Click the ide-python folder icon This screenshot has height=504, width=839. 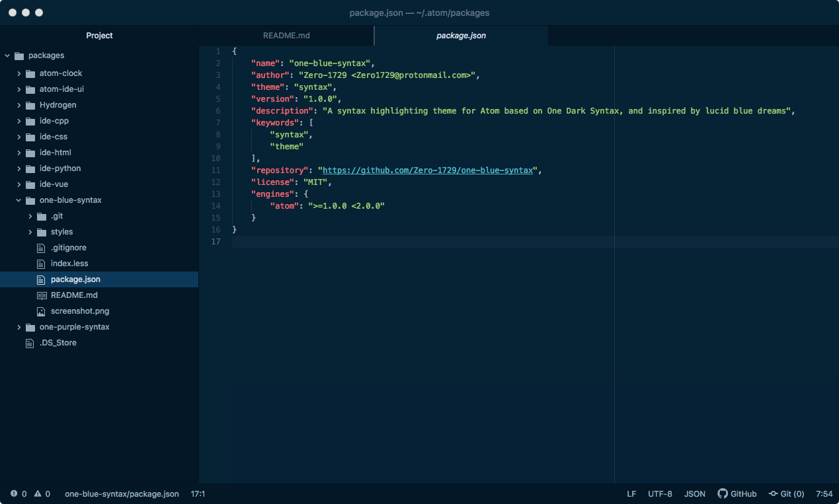pyautogui.click(x=30, y=168)
